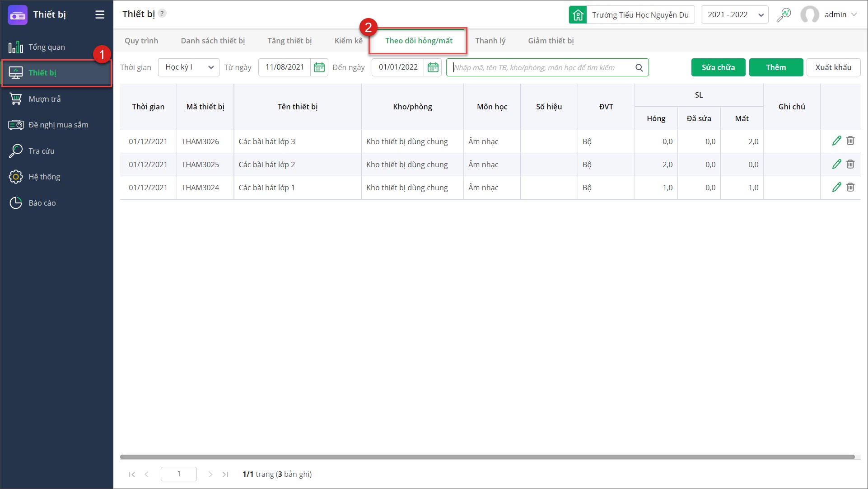This screenshot has height=489, width=868.
Task: Click the horizontal scrollbar below the table
Action: [x=487, y=457]
